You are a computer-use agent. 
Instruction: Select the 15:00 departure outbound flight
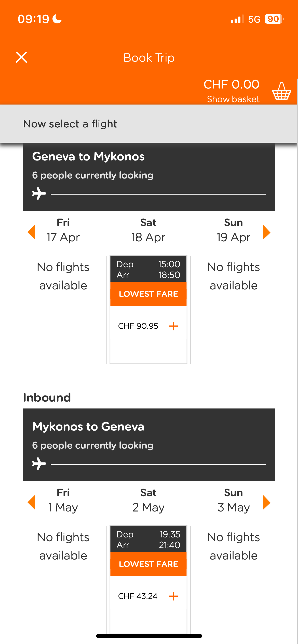(x=148, y=269)
